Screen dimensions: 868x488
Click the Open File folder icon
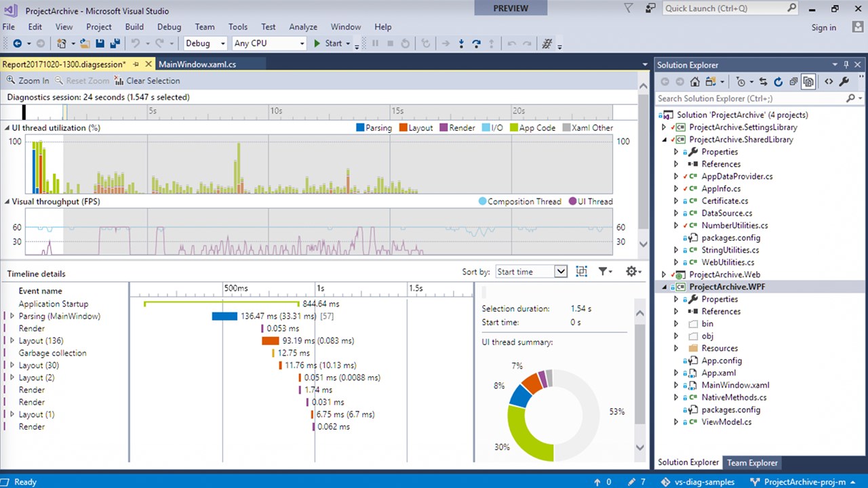click(85, 43)
